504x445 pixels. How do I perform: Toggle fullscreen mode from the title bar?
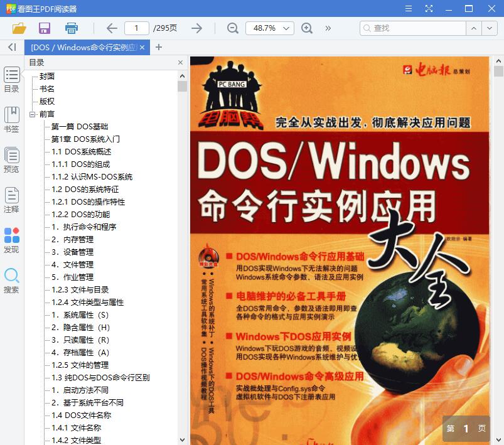429,8
